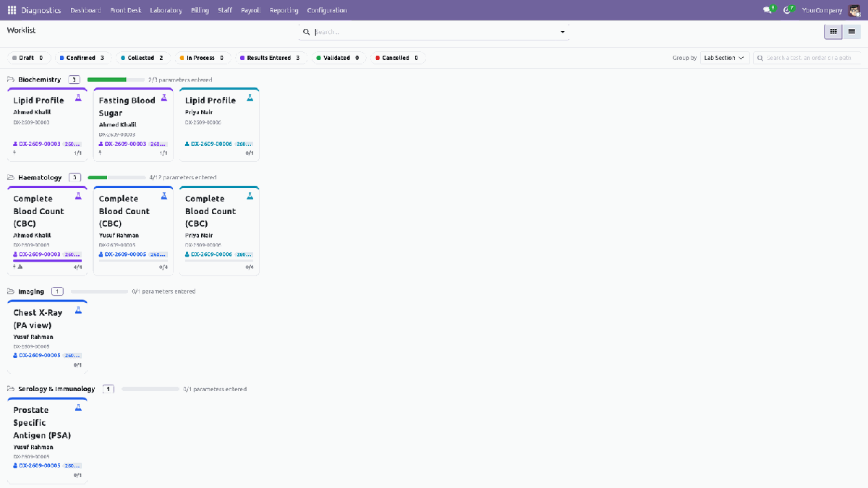
Task: Click the magnifier icon in top search
Action: coord(307,32)
